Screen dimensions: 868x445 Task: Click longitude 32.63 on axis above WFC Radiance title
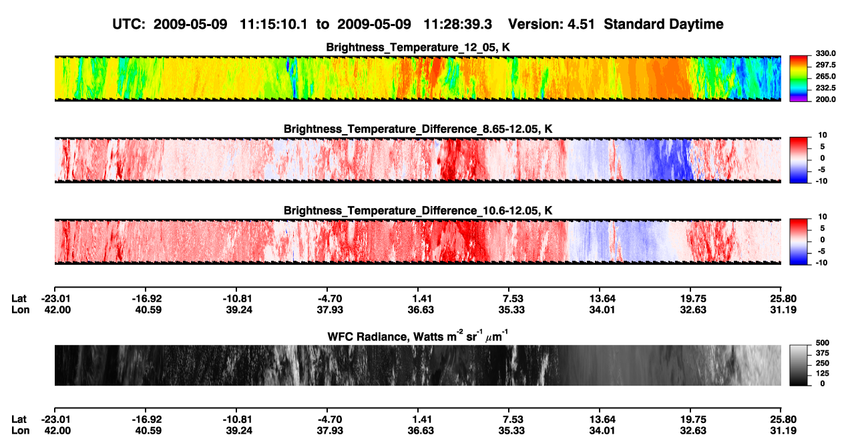tap(693, 310)
